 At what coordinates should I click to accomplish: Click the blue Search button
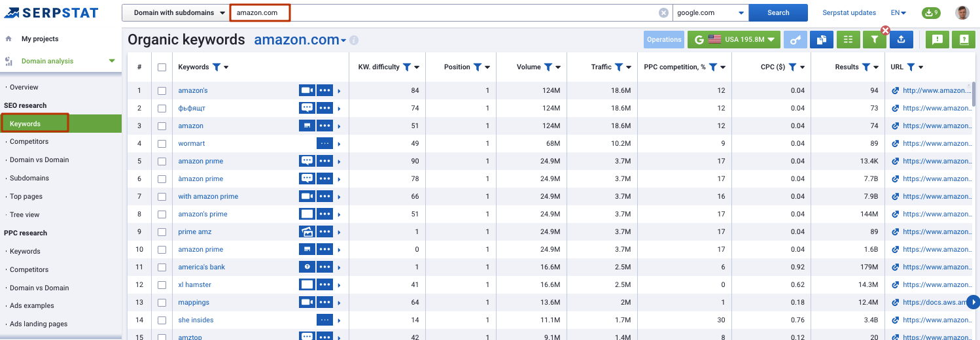click(x=779, y=12)
